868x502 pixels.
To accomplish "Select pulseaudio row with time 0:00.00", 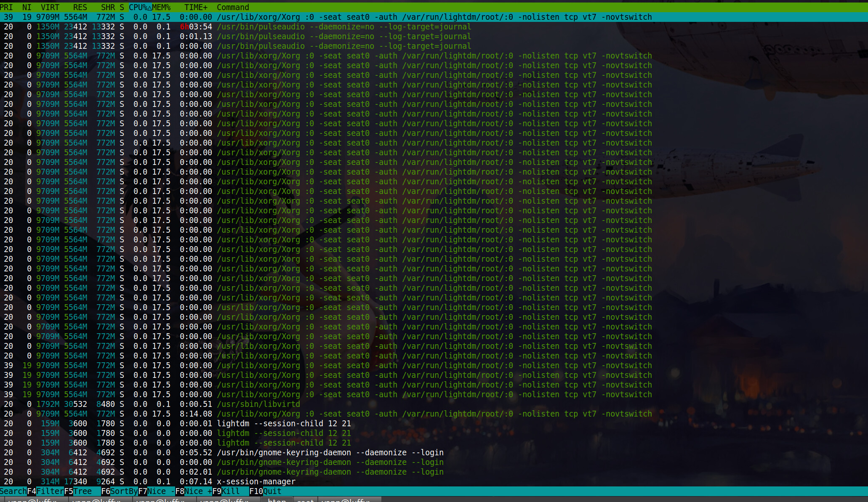I will pyautogui.click(x=434, y=46).
